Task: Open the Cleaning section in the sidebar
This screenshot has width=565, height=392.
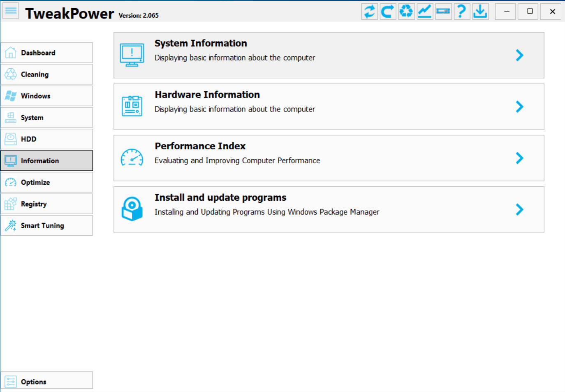Action: pyautogui.click(x=47, y=74)
